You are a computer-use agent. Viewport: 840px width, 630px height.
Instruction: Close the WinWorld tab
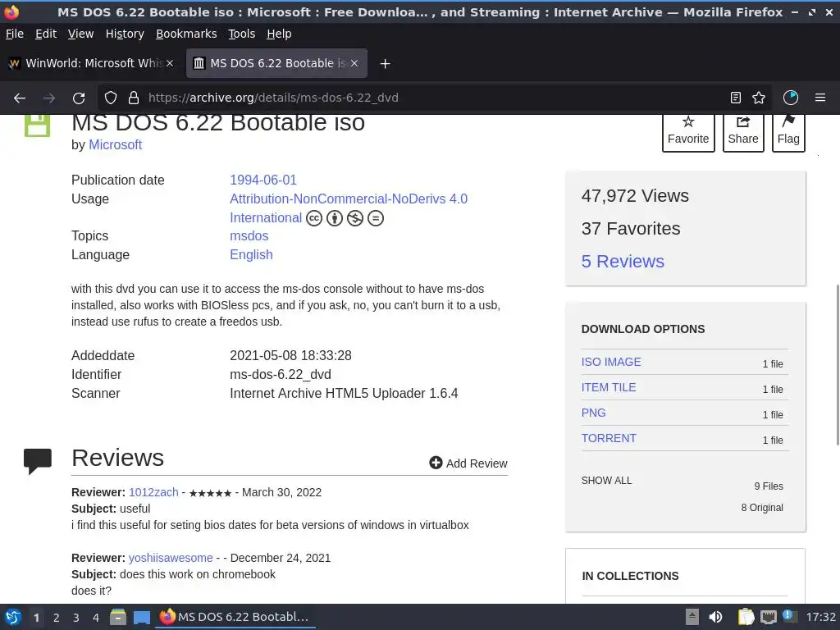[x=169, y=63]
